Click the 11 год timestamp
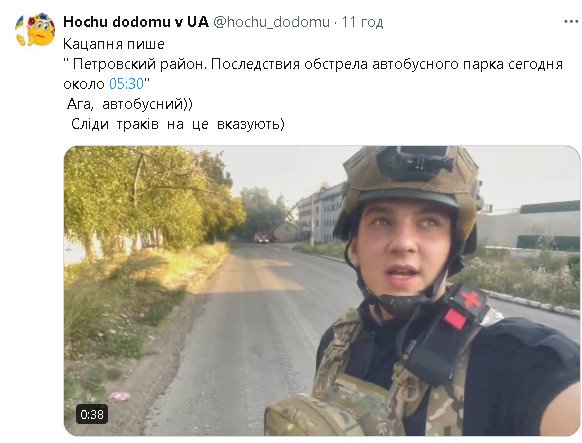Screen dimensions: 582x443 (362, 22)
